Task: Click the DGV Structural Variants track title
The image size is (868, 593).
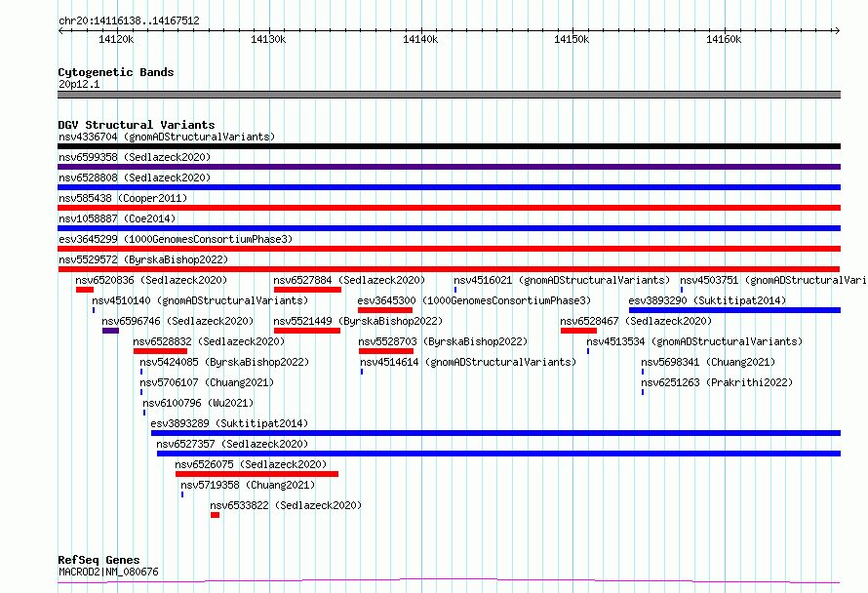Action: click(137, 125)
